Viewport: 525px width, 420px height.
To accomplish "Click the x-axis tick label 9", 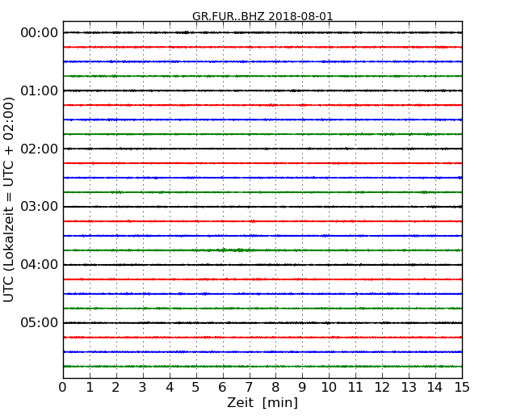I will (302, 387).
